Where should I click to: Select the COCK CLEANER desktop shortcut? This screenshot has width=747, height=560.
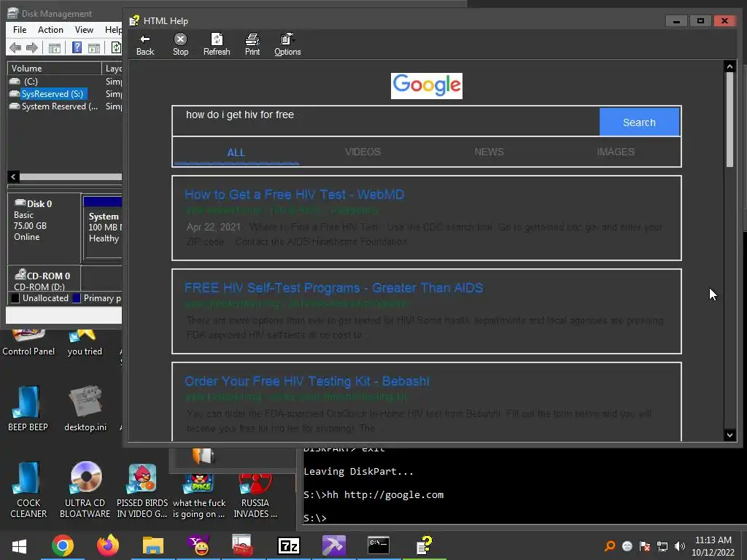click(x=28, y=490)
